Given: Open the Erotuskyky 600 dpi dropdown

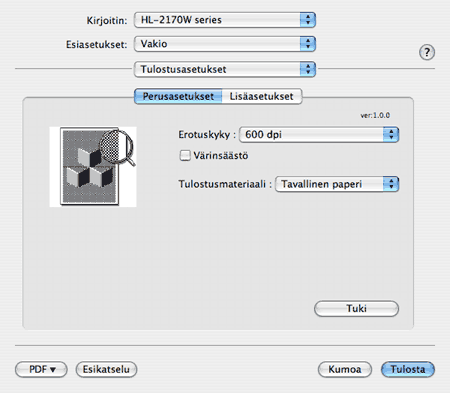Looking at the screenshot, I should (x=319, y=134).
